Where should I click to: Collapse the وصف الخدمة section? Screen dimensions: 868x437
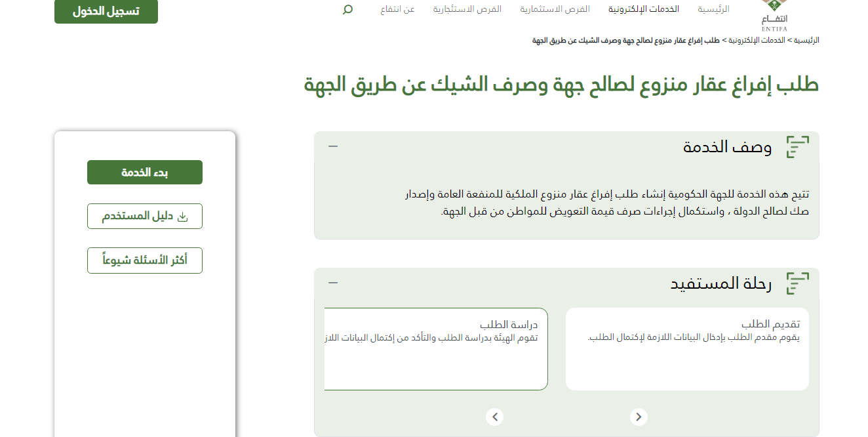point(333,146)
